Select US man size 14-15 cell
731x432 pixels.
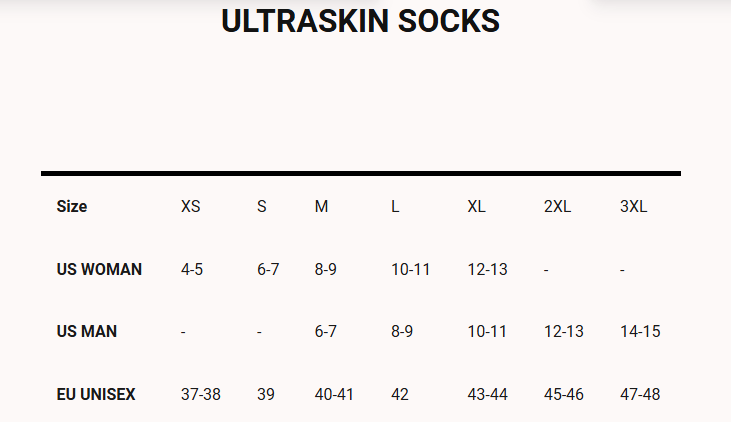[x=640, y=331]
